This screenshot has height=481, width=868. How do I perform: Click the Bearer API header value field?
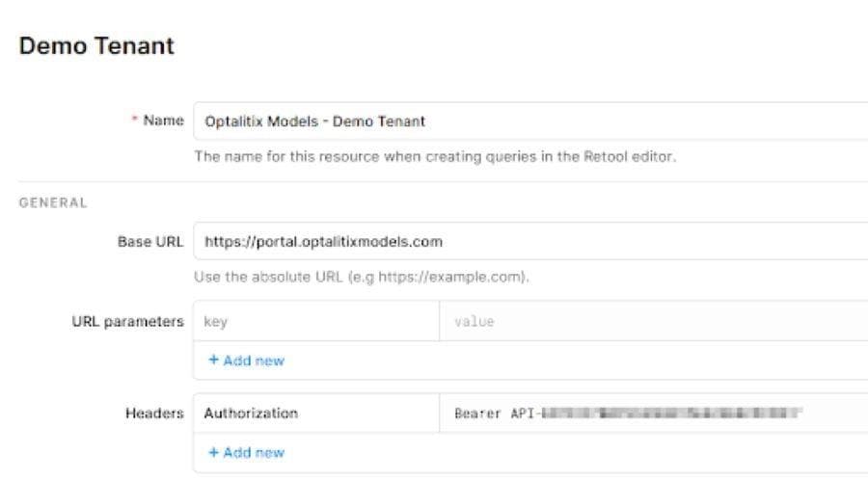653,414
